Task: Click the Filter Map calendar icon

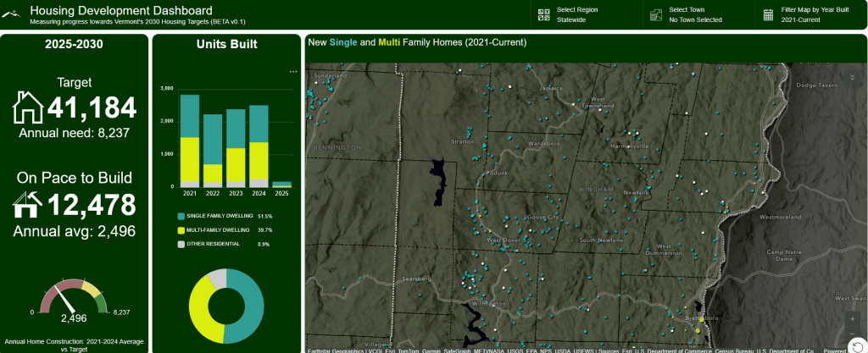Action: coord(768,14)
